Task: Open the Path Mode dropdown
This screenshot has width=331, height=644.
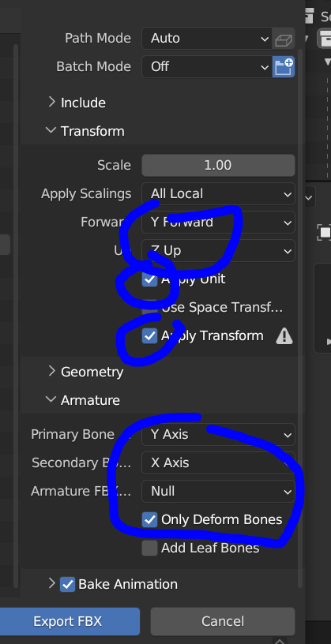Action: tap(207, 39)
